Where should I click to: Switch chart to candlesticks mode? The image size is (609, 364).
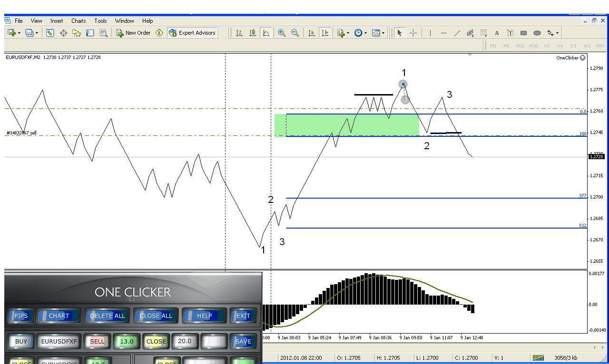coord(253,33)
